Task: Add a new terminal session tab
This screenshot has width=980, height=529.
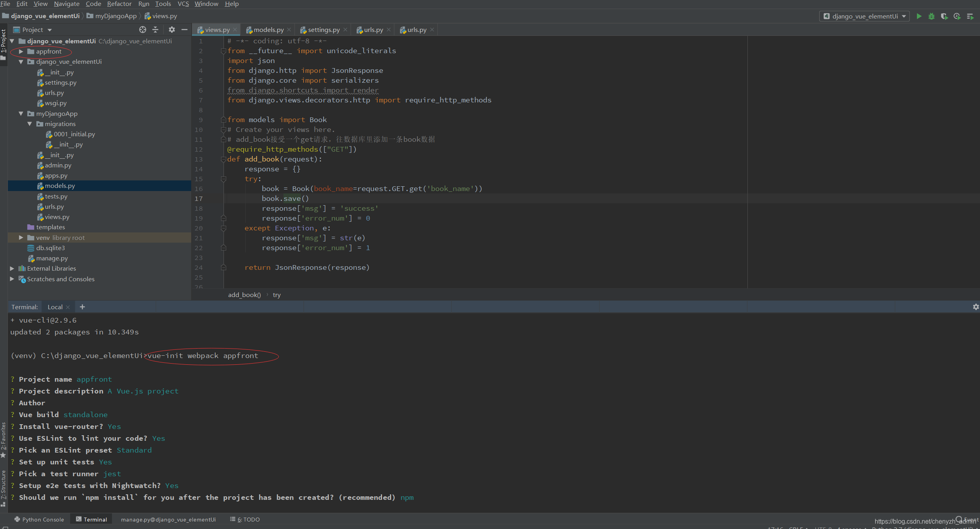Action: (x=82, y=307)
